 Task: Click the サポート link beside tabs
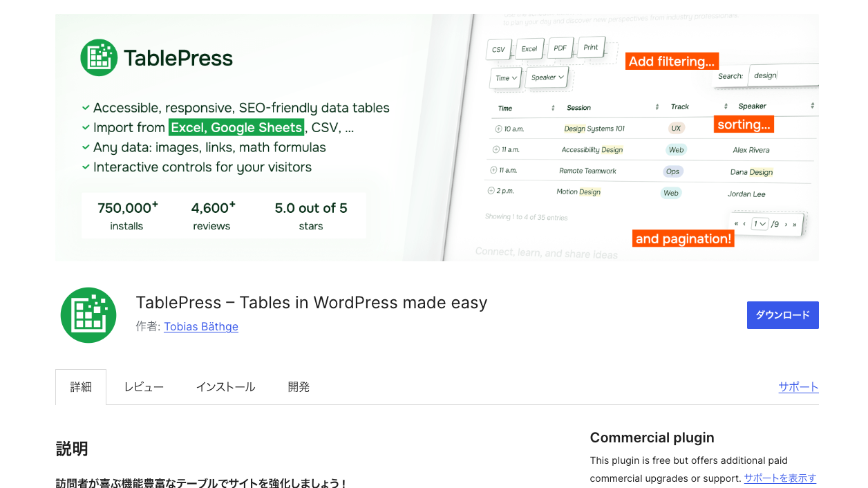(x=798, y=387)
